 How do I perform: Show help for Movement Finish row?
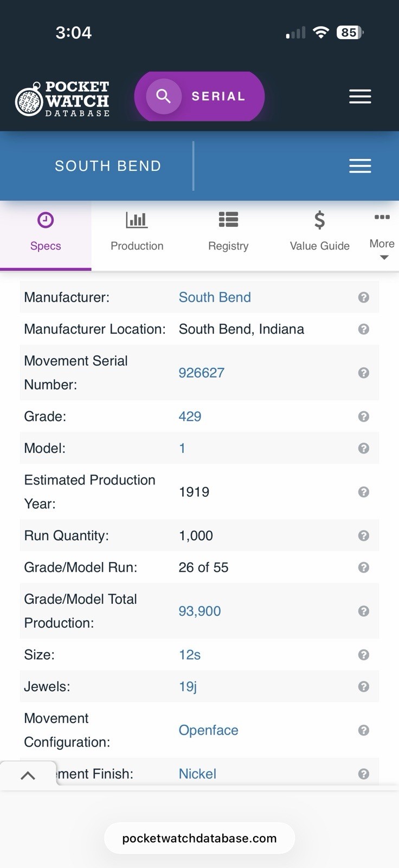[x=364, y=774]
